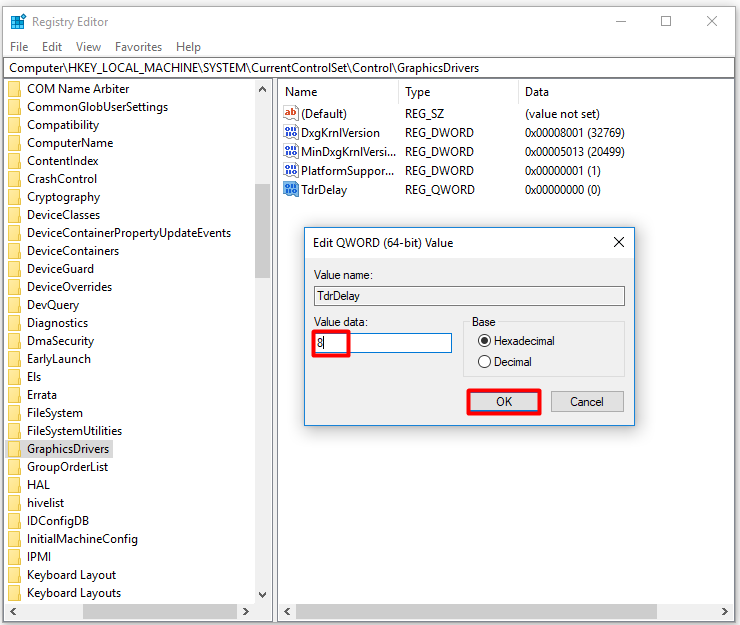
Task: Click the Errata folder icon
Action: (15, 395)
